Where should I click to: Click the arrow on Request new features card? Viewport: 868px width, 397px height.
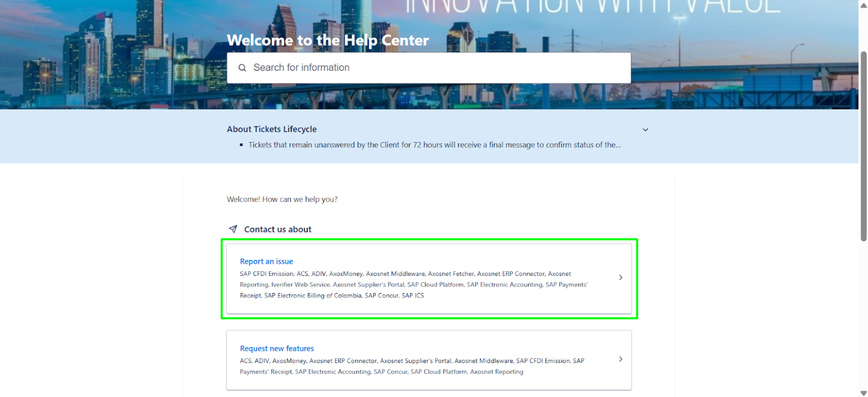pyautogui.click(x=620, y=359)
